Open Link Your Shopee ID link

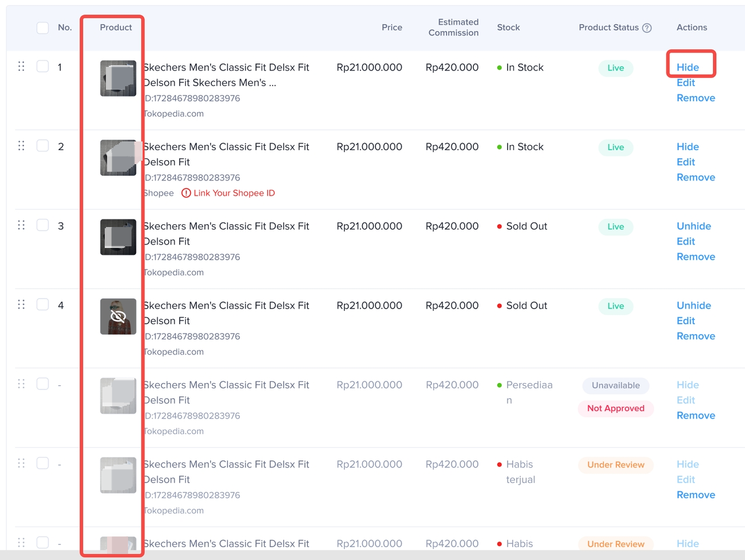[234, 193]
